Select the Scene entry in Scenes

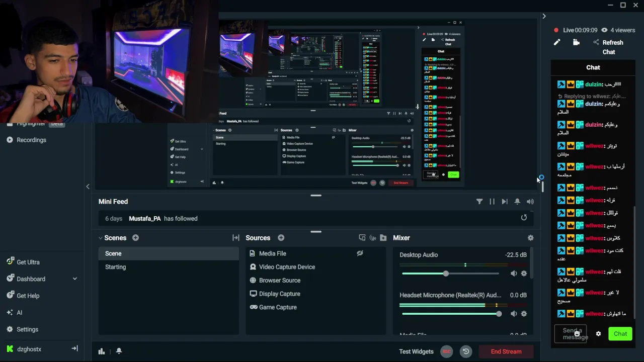pyautogui.click(x=169, y=253)
